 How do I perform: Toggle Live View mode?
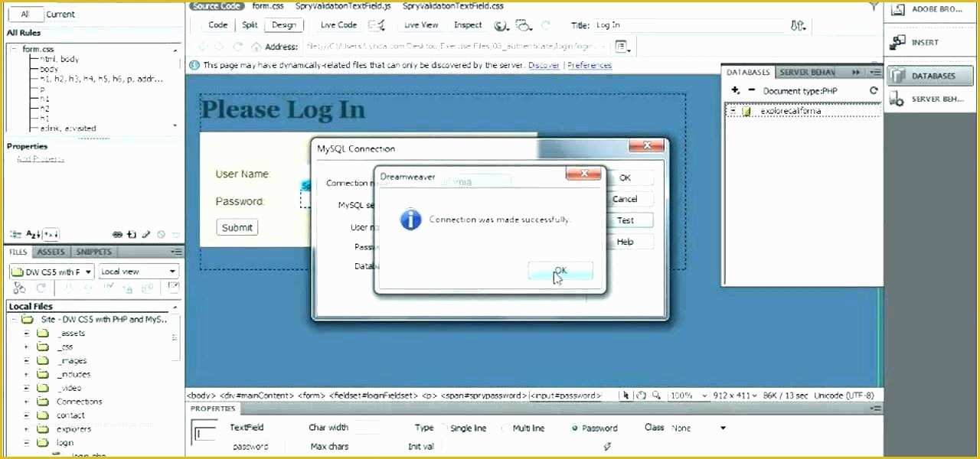421,24
